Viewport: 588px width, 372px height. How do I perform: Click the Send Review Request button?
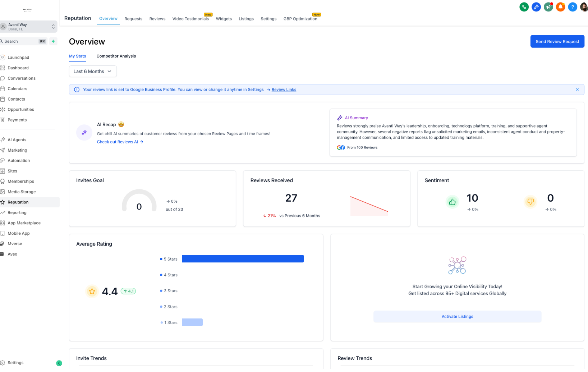[x=557, y=42]
